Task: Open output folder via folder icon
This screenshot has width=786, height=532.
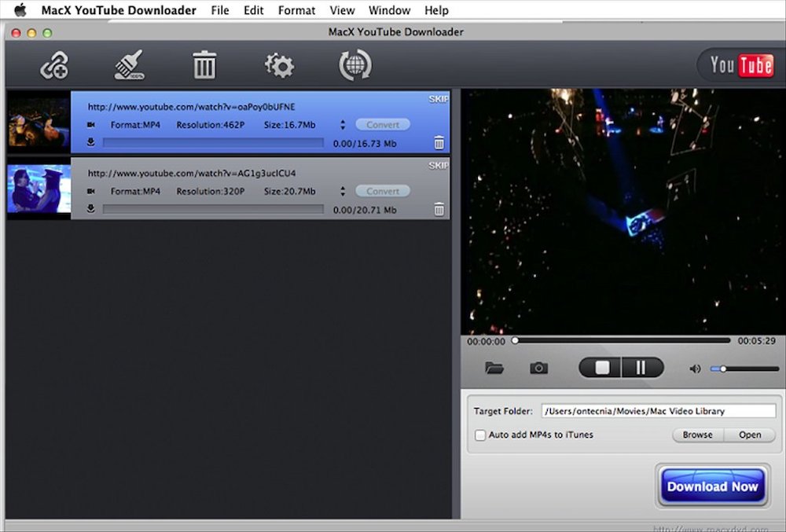Action: [494, 367]
